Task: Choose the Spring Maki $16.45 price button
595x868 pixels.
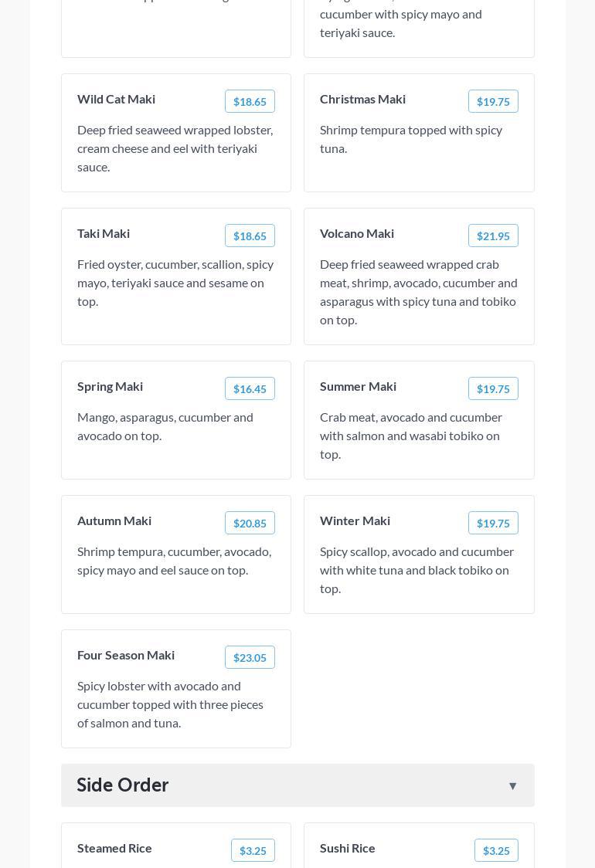Action: (250, 388)
